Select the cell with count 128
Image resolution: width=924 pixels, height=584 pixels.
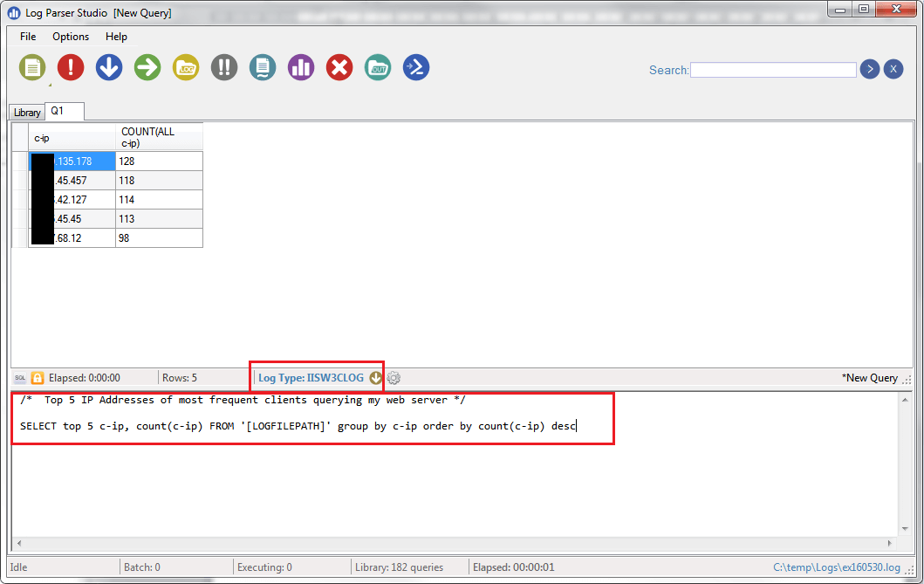click(x=159, y=161)
